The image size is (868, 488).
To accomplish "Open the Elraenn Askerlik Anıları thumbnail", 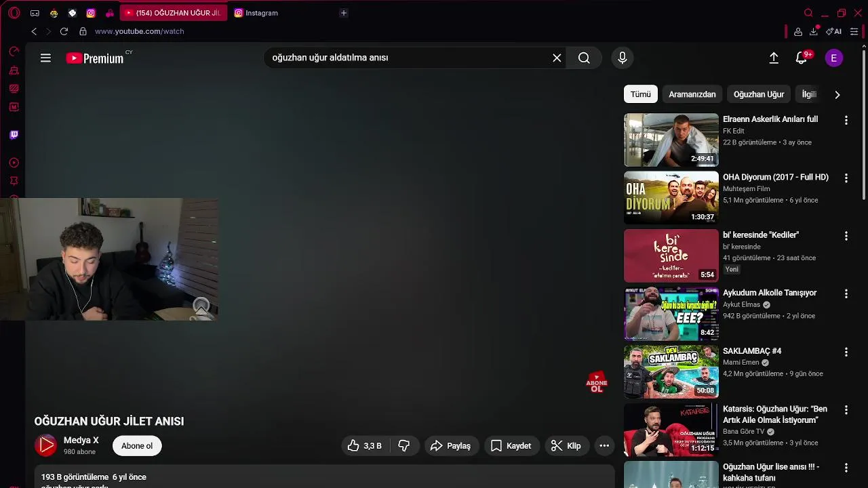I will 671,140.
